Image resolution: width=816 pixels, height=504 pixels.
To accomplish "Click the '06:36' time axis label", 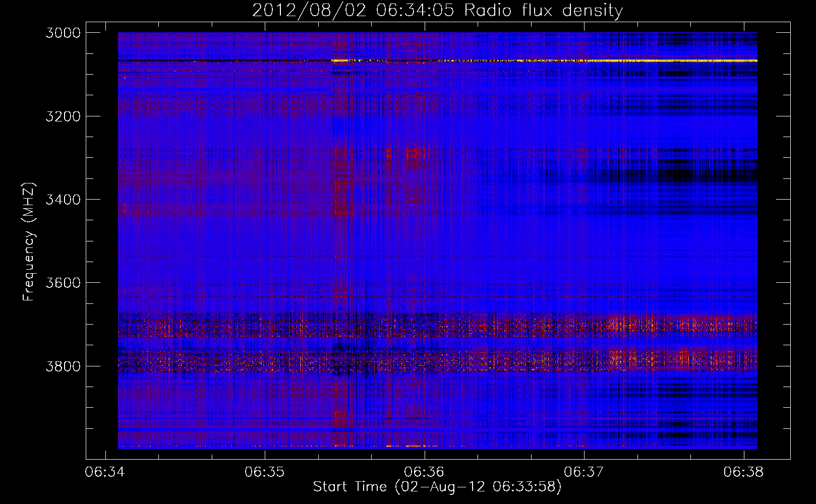I will tap(425, 472).
